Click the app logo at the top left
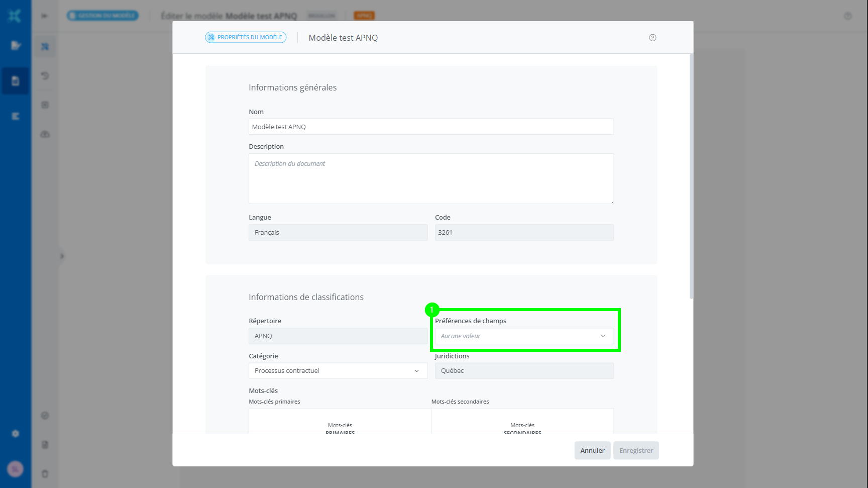 tap(15, 16)
